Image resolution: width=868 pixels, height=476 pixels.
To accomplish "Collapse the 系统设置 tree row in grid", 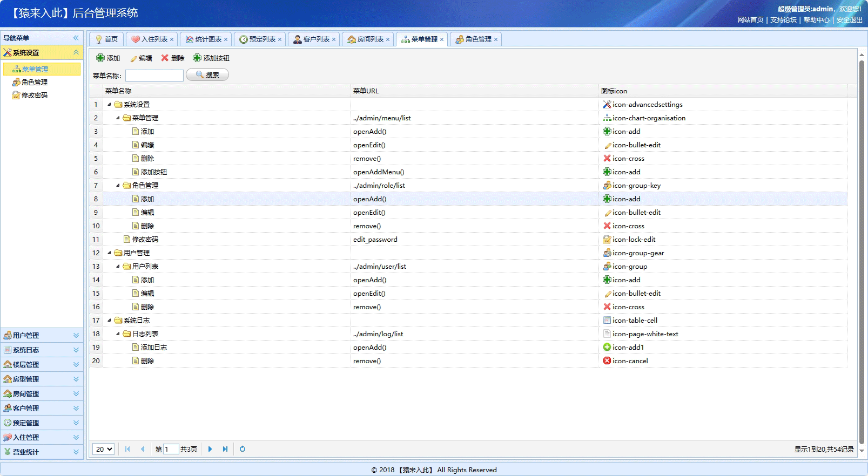I will pos(109,104).
